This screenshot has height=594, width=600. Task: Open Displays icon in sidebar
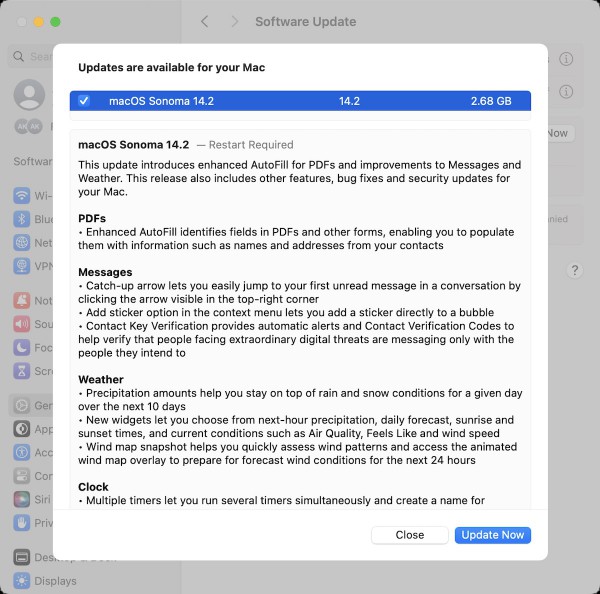(22, 581)
